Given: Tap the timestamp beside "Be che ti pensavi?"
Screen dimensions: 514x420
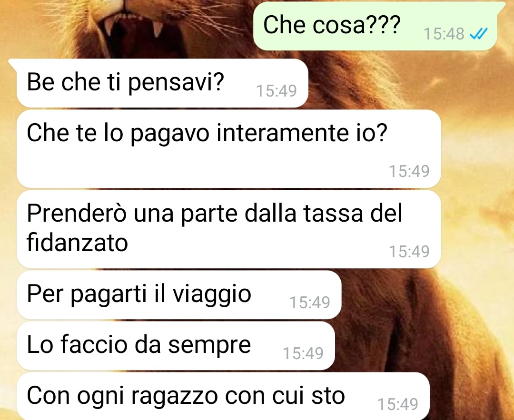Looking at the screenshot, I should (277, 91).
